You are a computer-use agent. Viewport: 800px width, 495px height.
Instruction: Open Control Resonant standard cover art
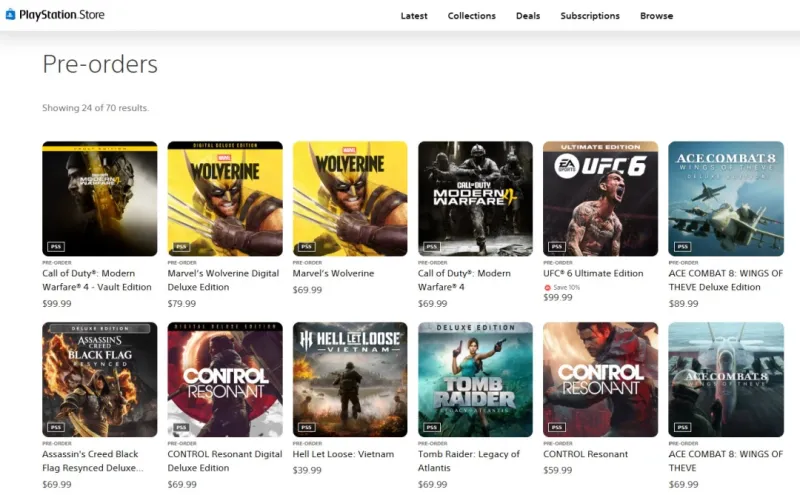click(601, 379)
